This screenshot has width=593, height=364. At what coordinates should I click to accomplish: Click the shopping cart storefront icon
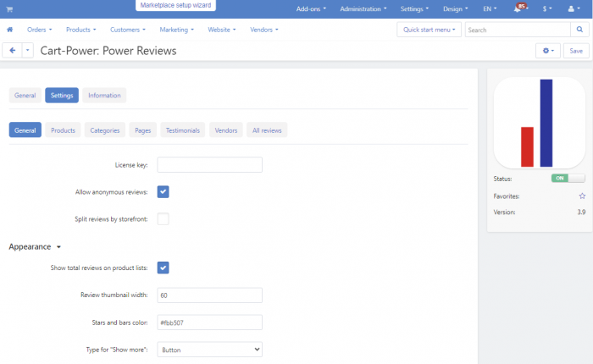9,9
